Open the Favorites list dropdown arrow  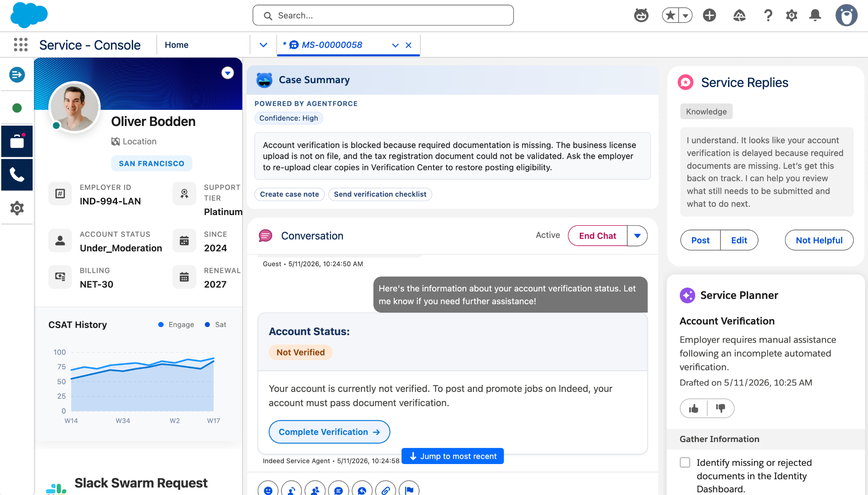[685, 16]
